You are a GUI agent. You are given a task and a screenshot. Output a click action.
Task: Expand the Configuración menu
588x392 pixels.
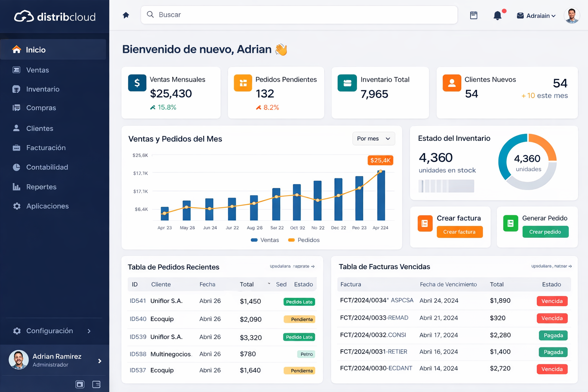[x=49, y=331]
